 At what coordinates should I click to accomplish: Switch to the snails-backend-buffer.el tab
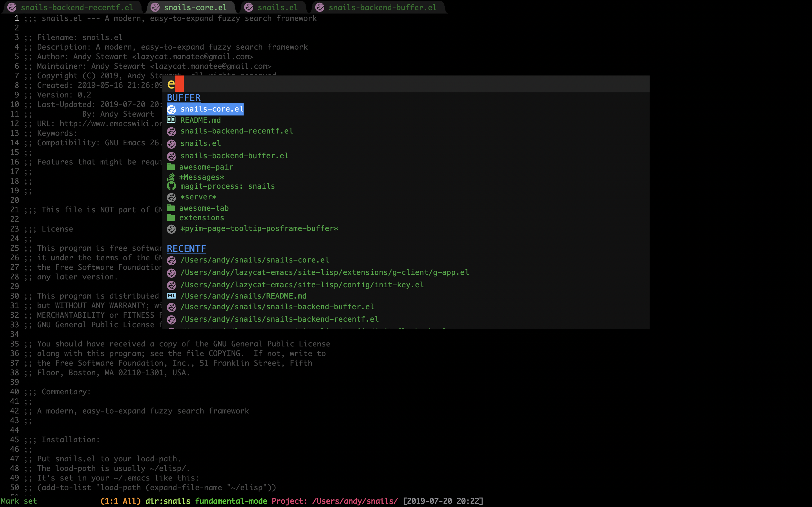click(382, 7)
